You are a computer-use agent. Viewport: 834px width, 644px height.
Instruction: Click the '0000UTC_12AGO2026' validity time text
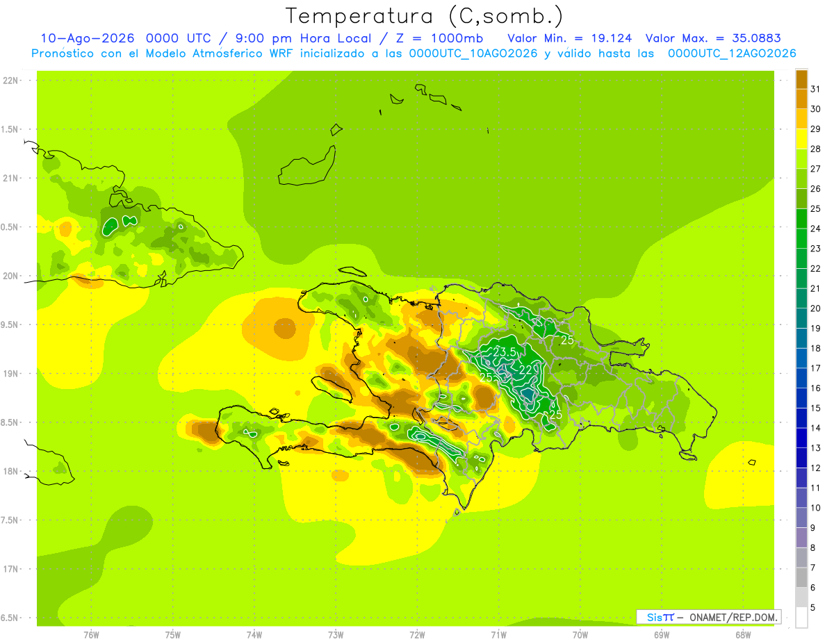coord(732,53)
